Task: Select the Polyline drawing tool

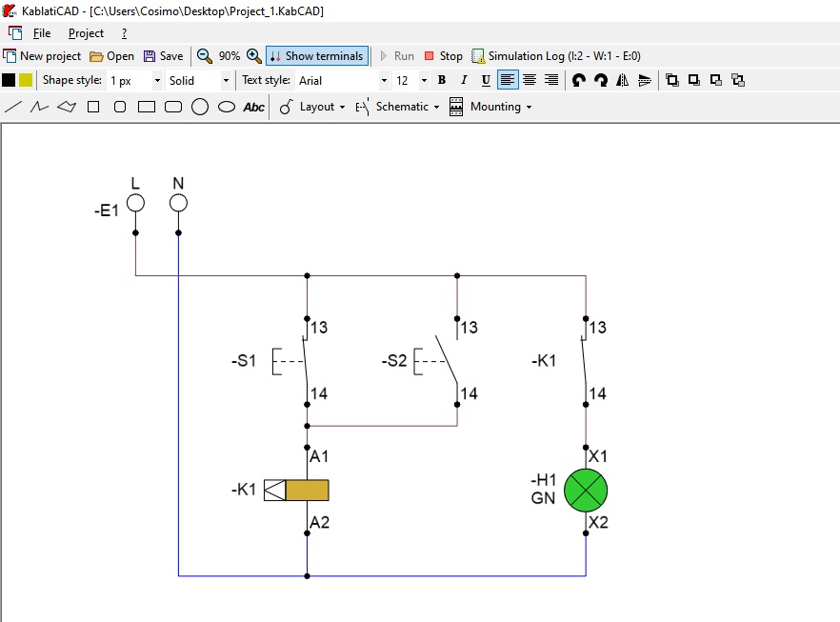Action: click(x=39, y=107)
